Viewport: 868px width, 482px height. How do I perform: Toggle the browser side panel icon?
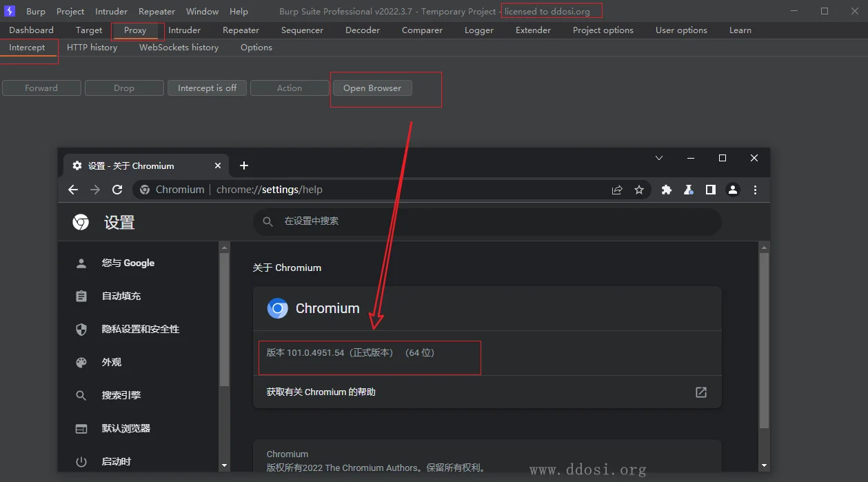710,190
